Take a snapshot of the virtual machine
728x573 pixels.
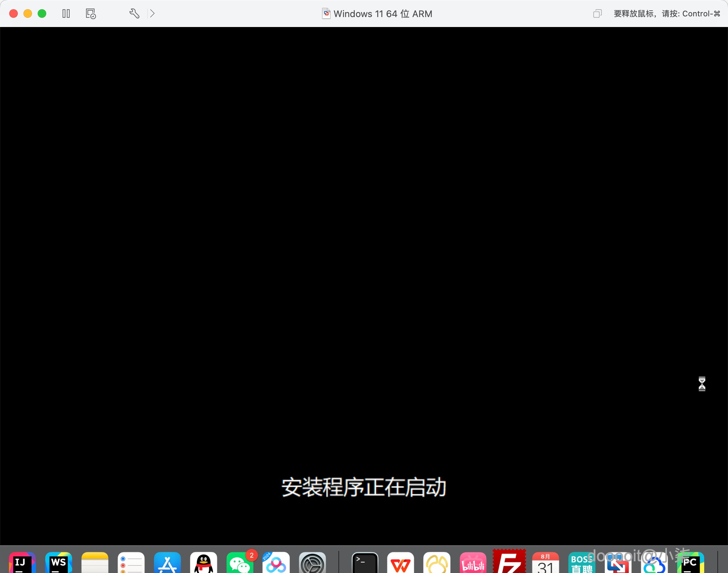(x=90, y=14)
